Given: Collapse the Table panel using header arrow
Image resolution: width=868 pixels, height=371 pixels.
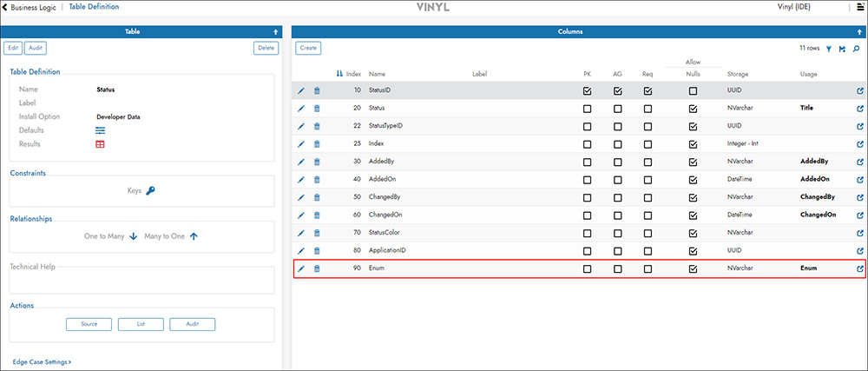Looking at the screenshot, I should pyautogui.click(x=275, y=31).
